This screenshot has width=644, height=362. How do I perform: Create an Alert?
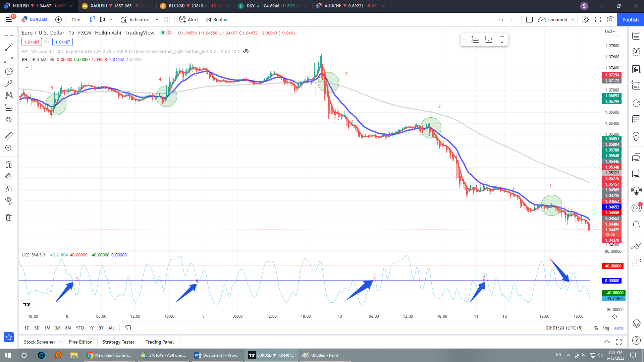pyautogui.click(x=189, y=19)
